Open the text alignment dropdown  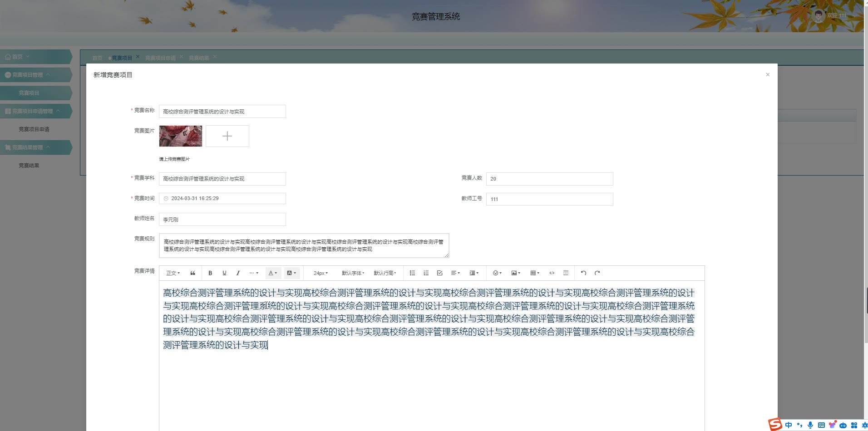(455, 273)
